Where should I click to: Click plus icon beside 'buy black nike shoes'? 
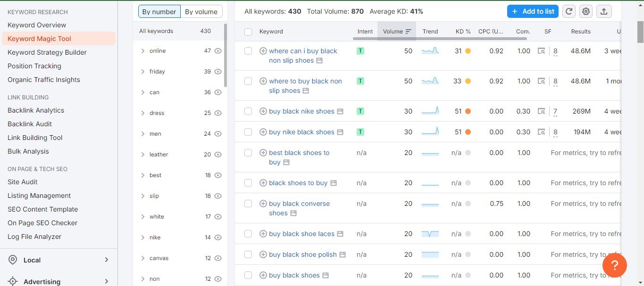[263, 111]
